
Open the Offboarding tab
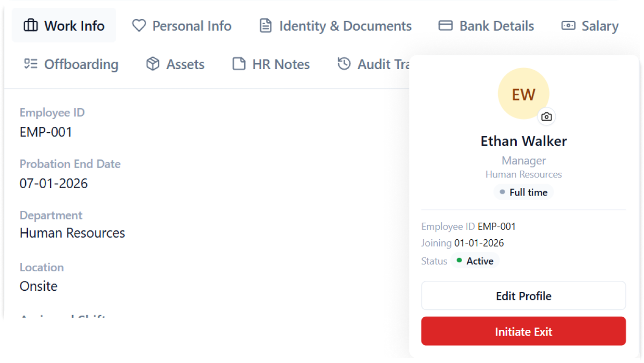(x=72, y=64)
